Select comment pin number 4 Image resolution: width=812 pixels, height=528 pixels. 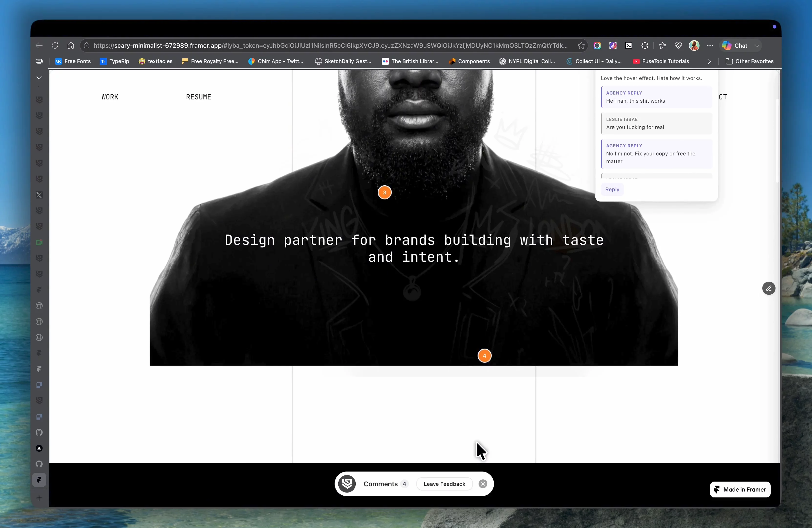[484, 356]
